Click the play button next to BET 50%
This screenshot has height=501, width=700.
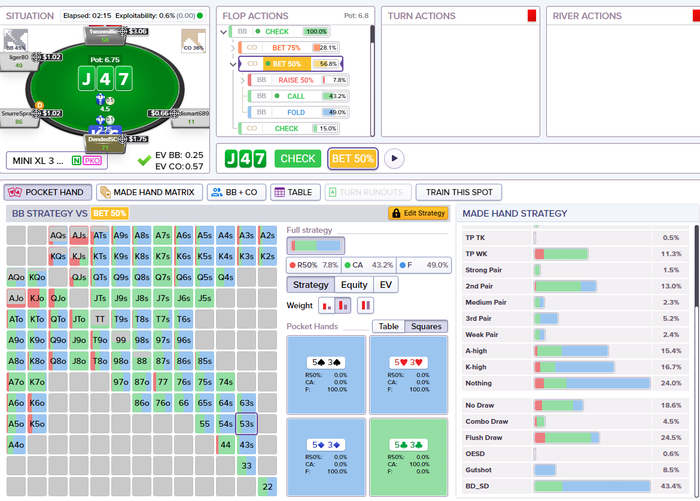394,159
